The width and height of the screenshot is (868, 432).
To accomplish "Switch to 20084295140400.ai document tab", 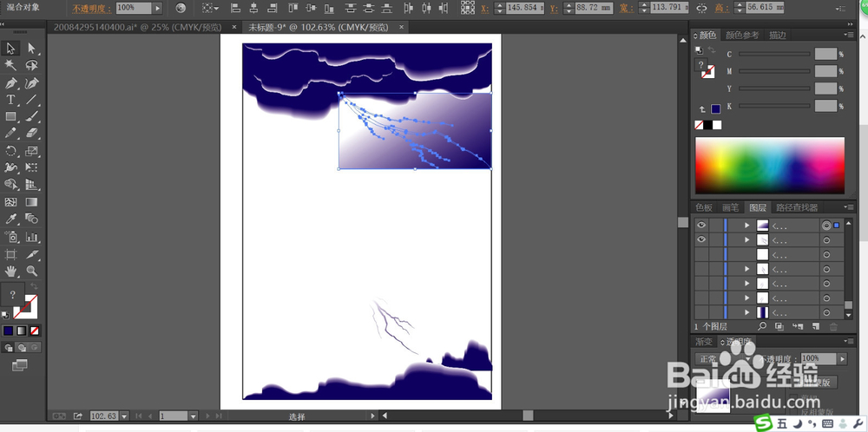I will point(138,27).
